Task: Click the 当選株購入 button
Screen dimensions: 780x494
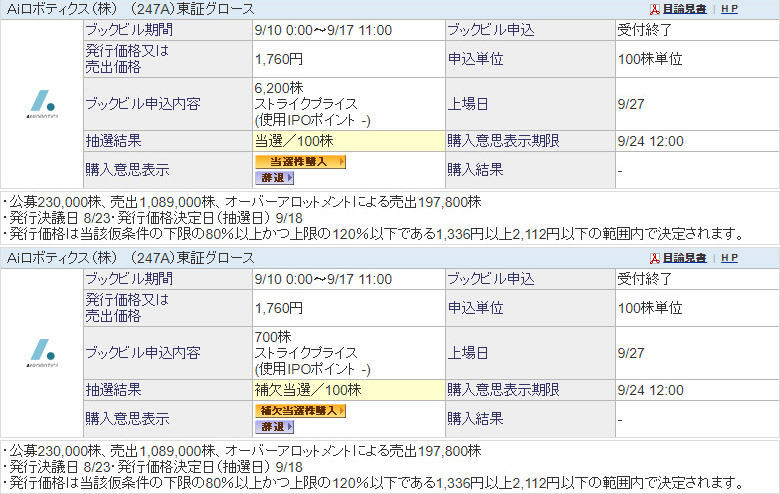Action: click(x=300, y=162)
